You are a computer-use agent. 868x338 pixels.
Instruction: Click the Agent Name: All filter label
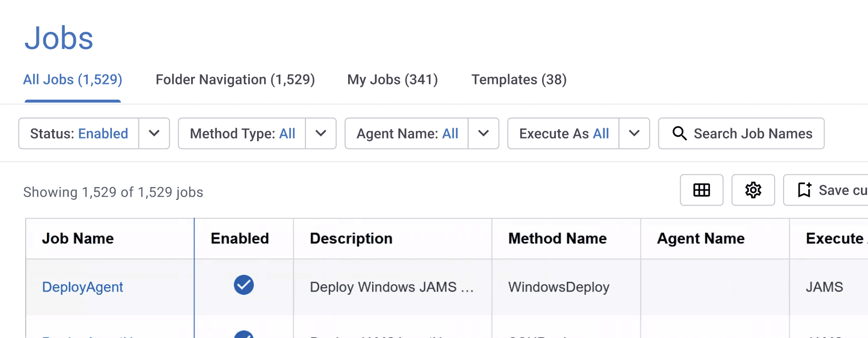[x=407, y=133]
